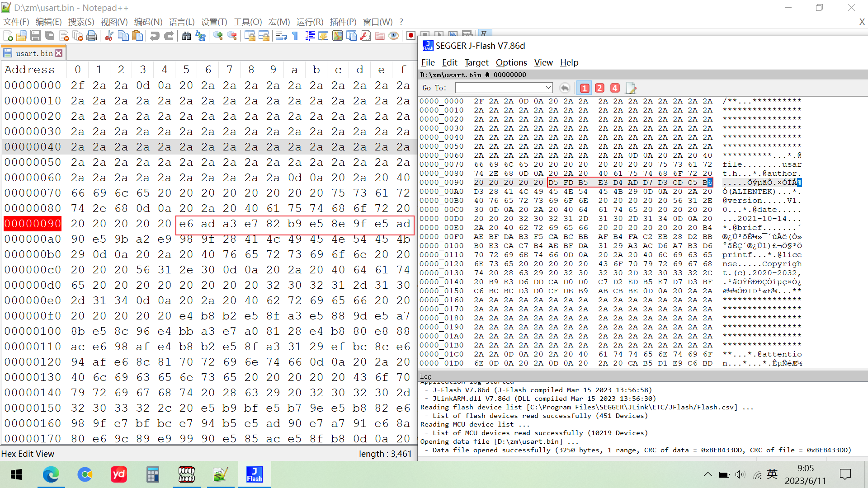Toggle synchronized vertical scrolling
This screenshot has width=868, height=488.
(250, 36)
